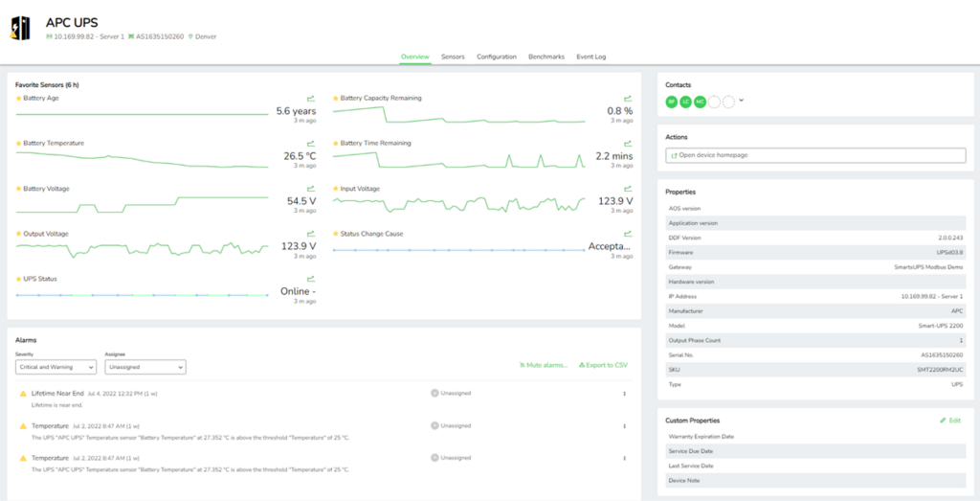
Task: Open the chart icon for Battery Capacity Remaining
Action: click(x=628, y=99)
